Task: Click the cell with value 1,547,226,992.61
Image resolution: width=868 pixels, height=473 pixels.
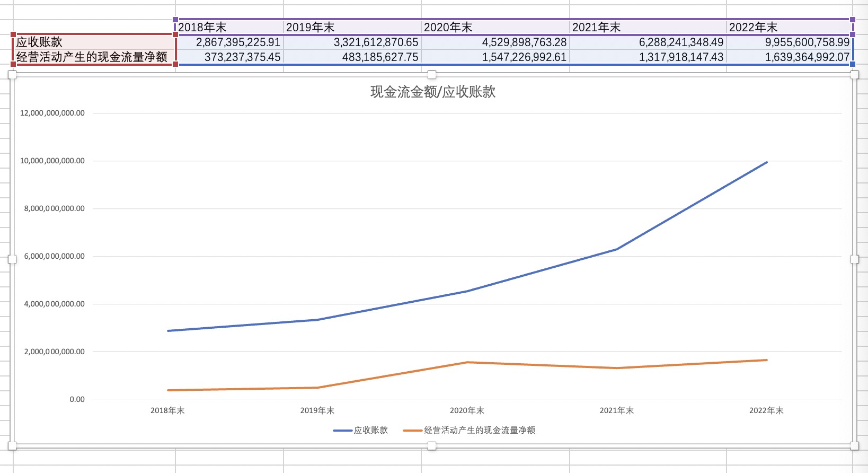Action: pos(495,57)
